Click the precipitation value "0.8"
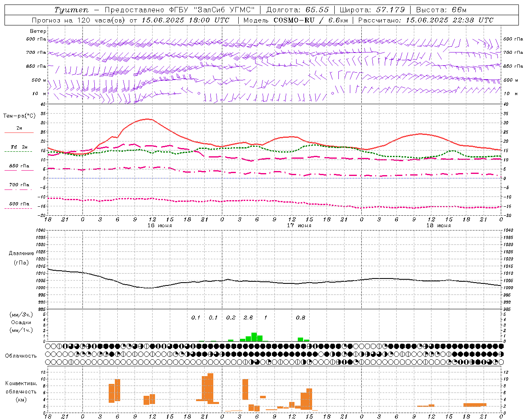The width and height of the screenshot is (525, 420). click(301, 317)
